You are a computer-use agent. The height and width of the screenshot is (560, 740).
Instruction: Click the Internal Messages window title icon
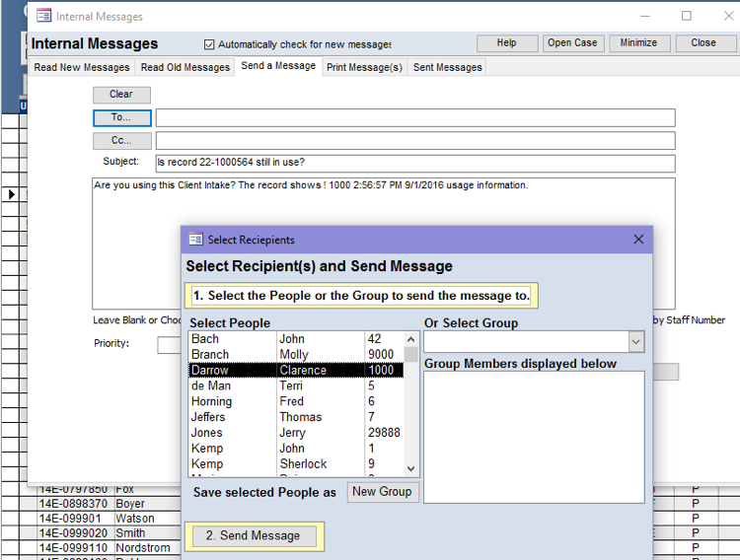coord(43,17)
